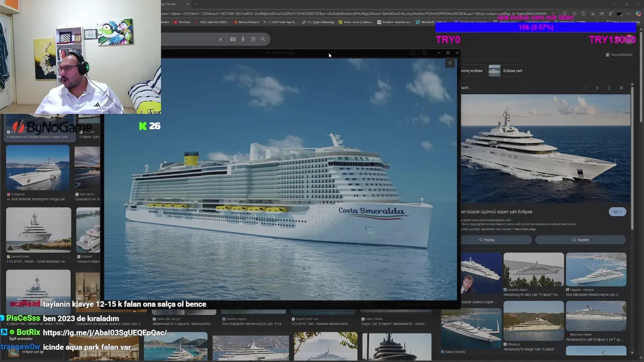The height and width of the screenshot is (362, 644).
Task: Open the VesselFinder ECLIPSE yacht thumbnail
Action: 38,230
